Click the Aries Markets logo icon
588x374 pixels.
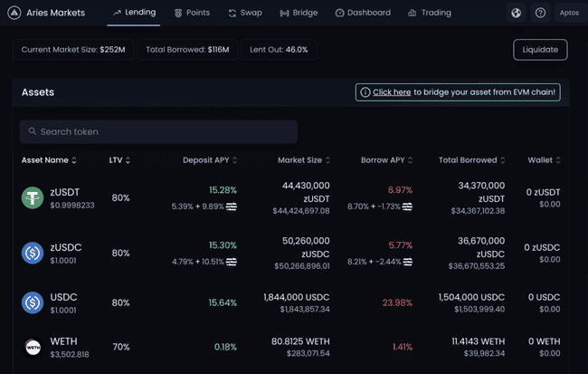(14, 13)
